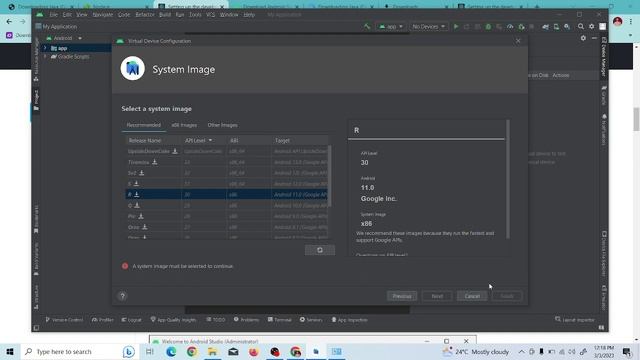Expand the app module tree node
Viewport: 640px width, 360px height.
coord(45,48)
